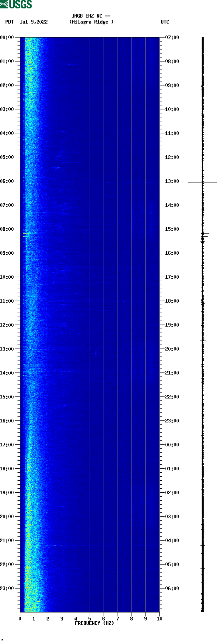Click the PDT '12:00' time label
Viewport: 220px width, 644px height.
(x=7, y=325)
